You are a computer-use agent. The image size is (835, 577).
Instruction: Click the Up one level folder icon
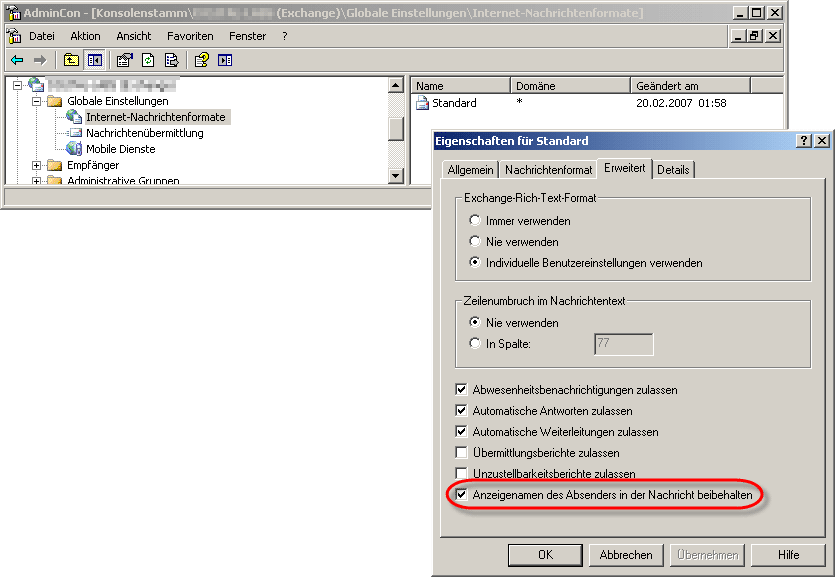(71, 60)
